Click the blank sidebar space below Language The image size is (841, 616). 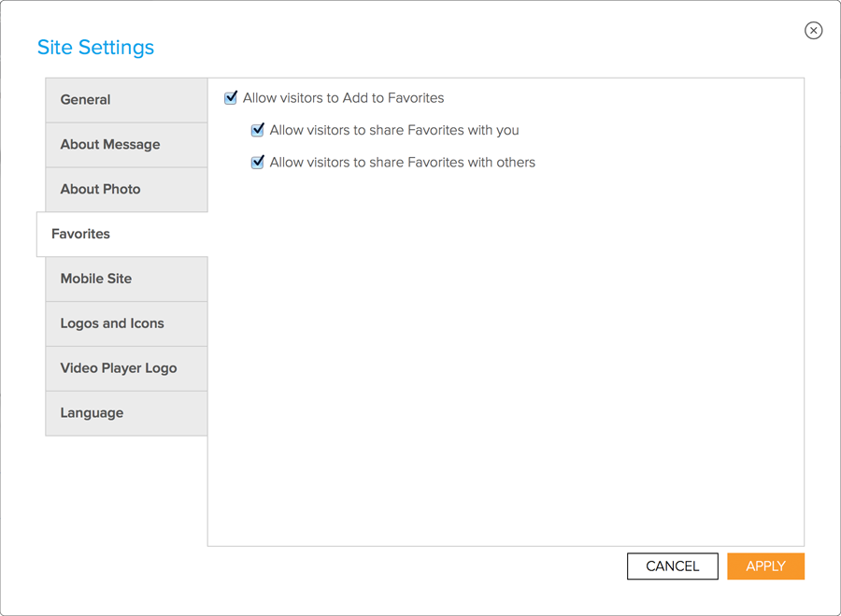pyautogui.click(x=126, y=491)
